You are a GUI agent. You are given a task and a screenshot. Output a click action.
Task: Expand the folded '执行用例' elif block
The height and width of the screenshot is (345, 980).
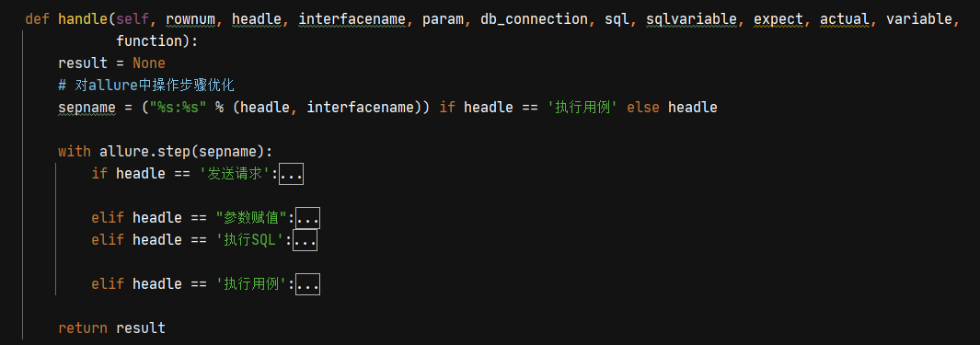tap(307, 284)
